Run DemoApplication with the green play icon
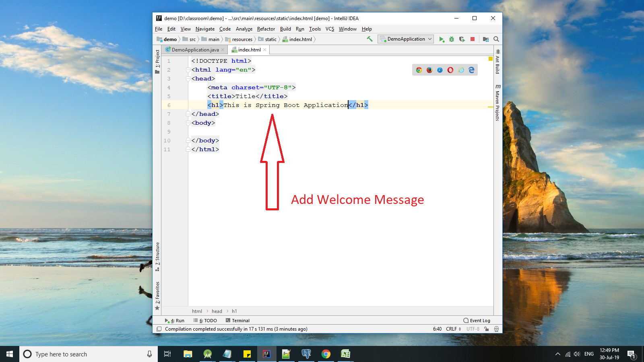The height and width of the screenshot is (362, 644). pyautogui.click(x=442, y=39)
